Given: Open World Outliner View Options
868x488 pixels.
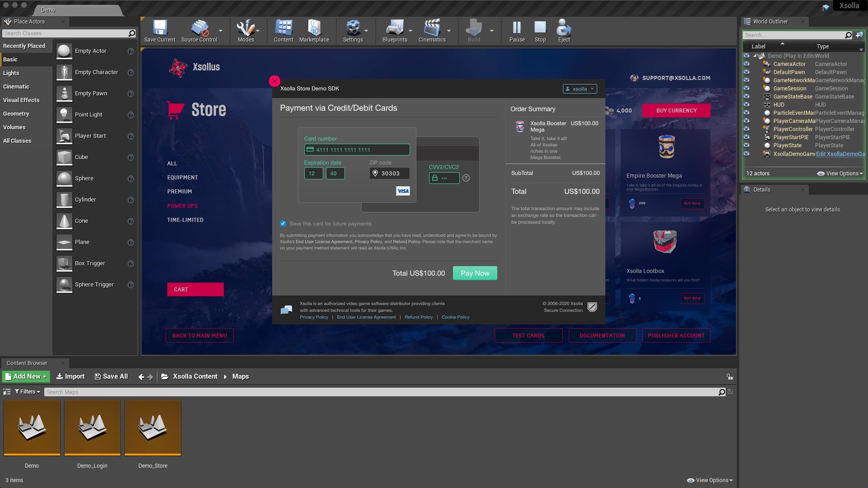Looking at the screenshot, I should click(840, 174).
